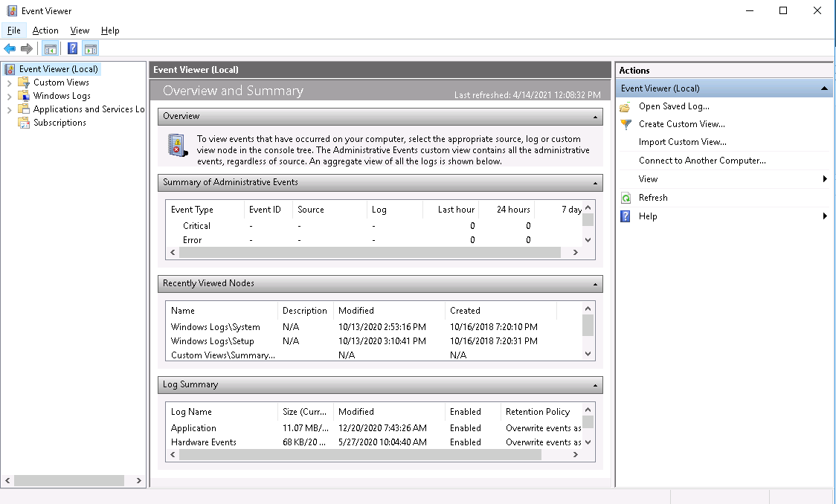Click the Description column header in Recently Viewed

click(305, 311)
